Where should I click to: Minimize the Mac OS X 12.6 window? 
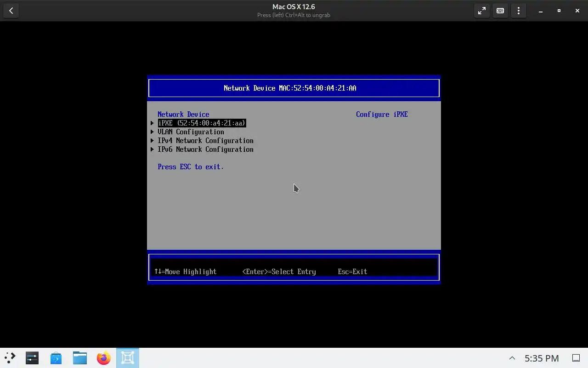click(x=541, y=11)
